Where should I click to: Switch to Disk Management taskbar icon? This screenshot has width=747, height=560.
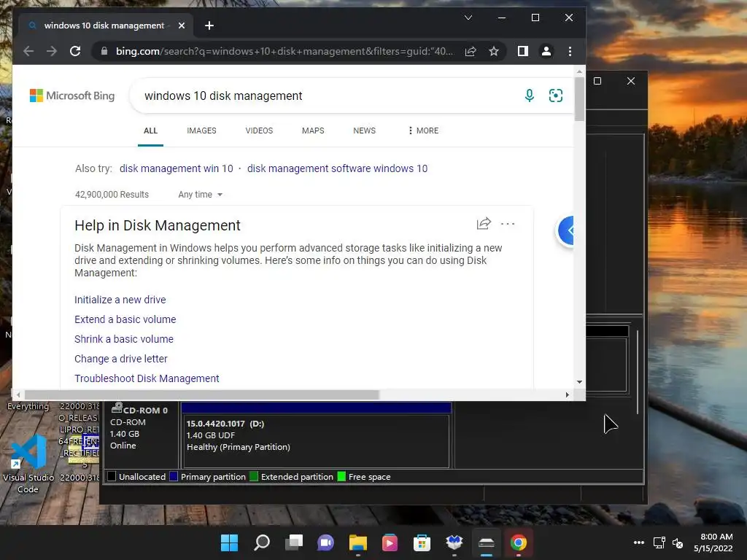point(487,542)
